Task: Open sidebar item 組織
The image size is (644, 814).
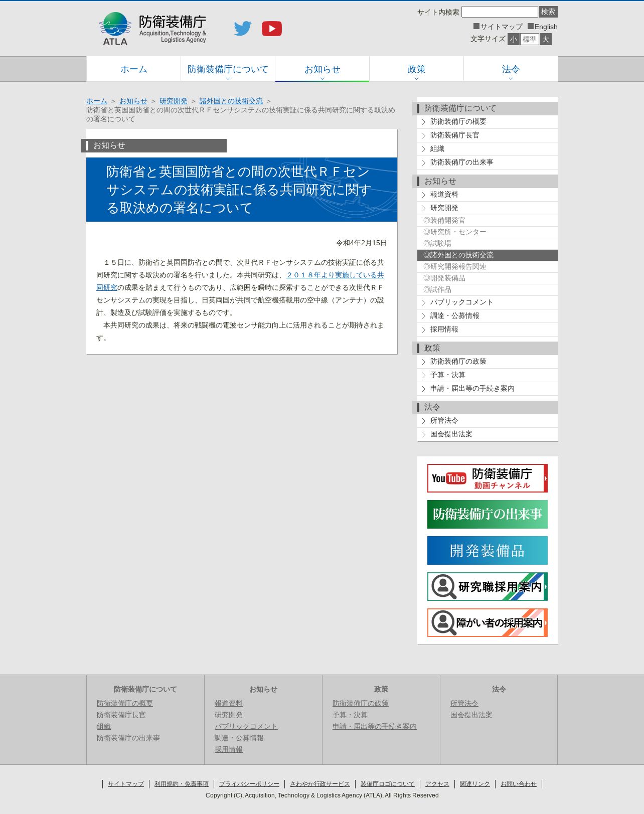Action: pyautogui.click(x=488, y=149)
